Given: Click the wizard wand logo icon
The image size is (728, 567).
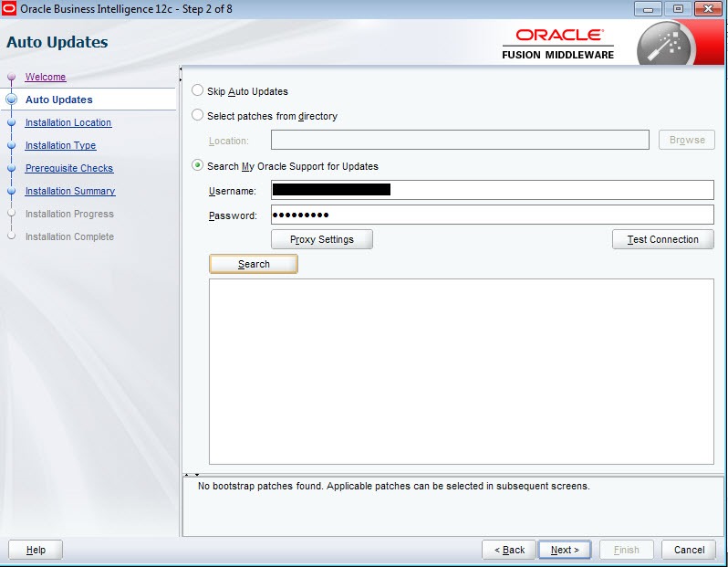Looking at the screenshot, I should pyautogui.click(x=666, y=45).
